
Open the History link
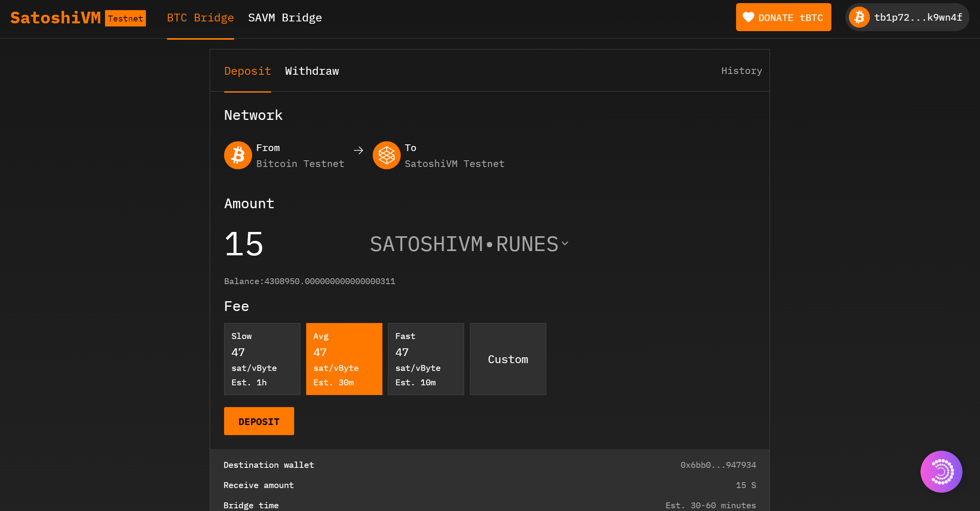pos(742,71)
